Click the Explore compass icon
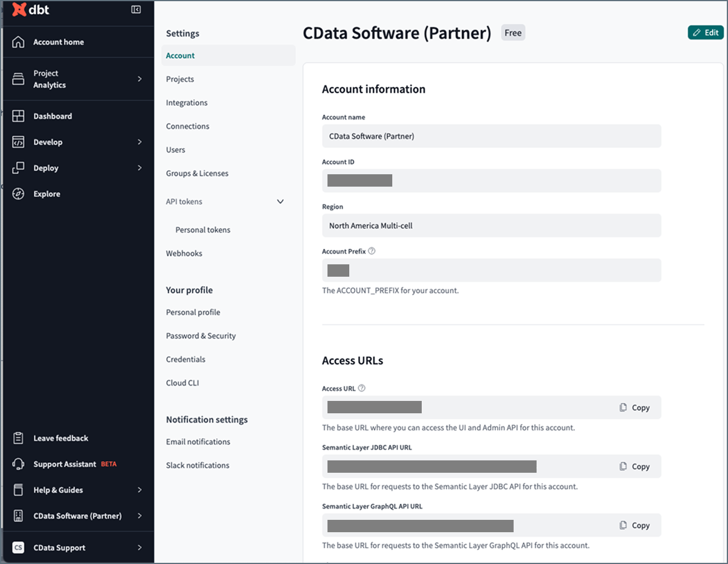 (x=18, y=194)
